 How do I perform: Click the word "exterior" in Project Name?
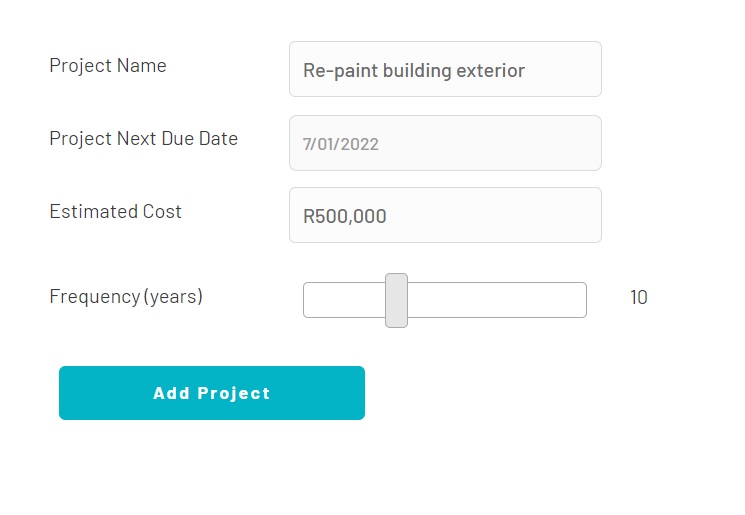pos(490,71)
